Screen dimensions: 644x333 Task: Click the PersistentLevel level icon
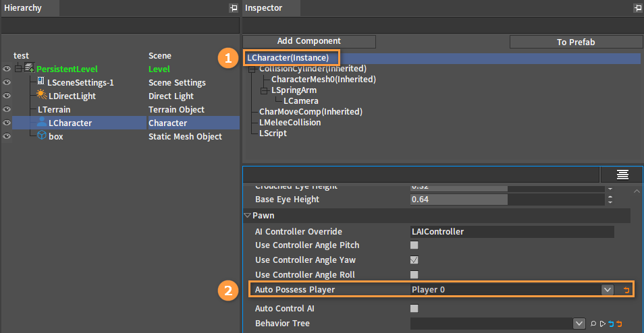point(29,67)
